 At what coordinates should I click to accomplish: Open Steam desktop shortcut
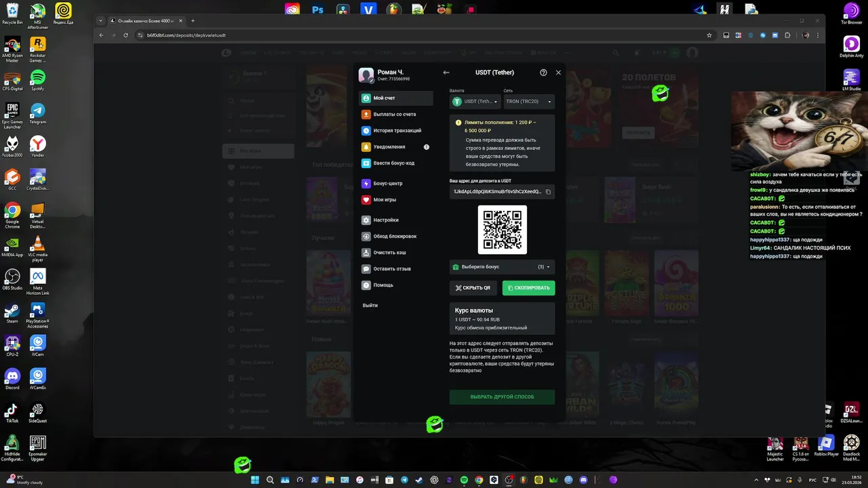pos(12,312)
